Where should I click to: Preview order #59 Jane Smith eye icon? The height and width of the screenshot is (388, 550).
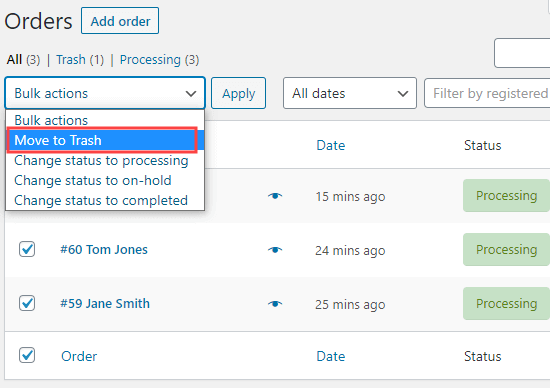(275, 304)
